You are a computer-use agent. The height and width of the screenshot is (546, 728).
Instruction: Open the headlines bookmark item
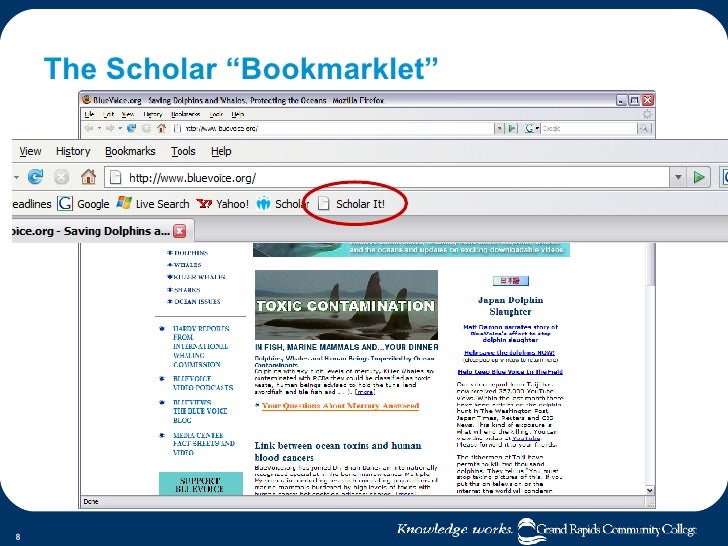tap(32, 204)
